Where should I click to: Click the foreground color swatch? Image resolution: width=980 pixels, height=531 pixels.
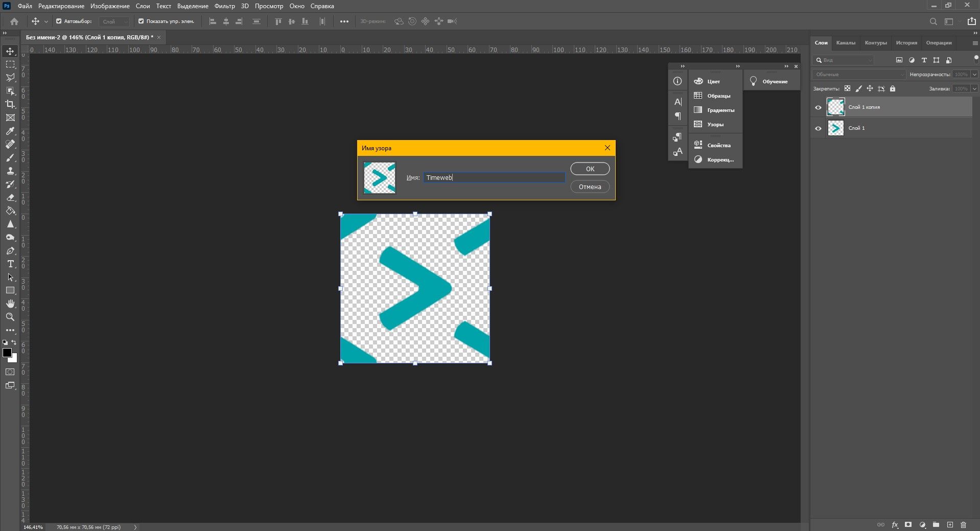coord(7,353)
